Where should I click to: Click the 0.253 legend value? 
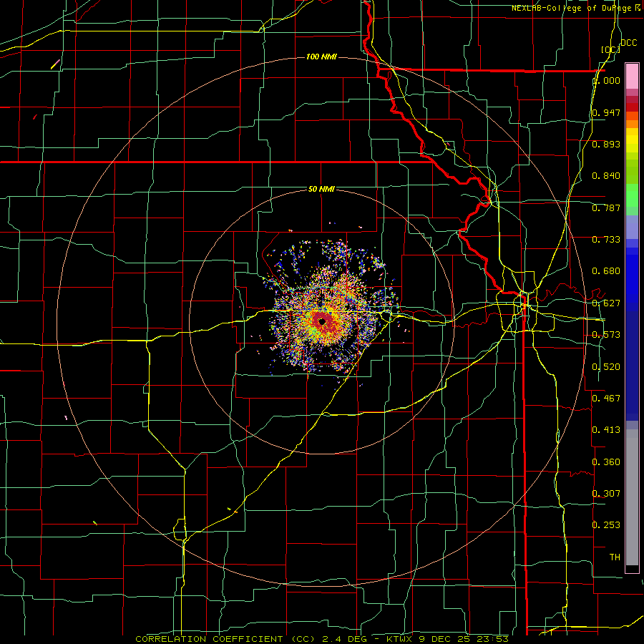point(606,525)
